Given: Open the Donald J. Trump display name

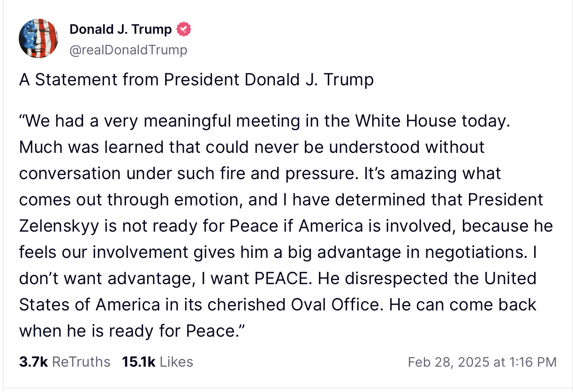Looking at the screenshot, I should point(121,30).
